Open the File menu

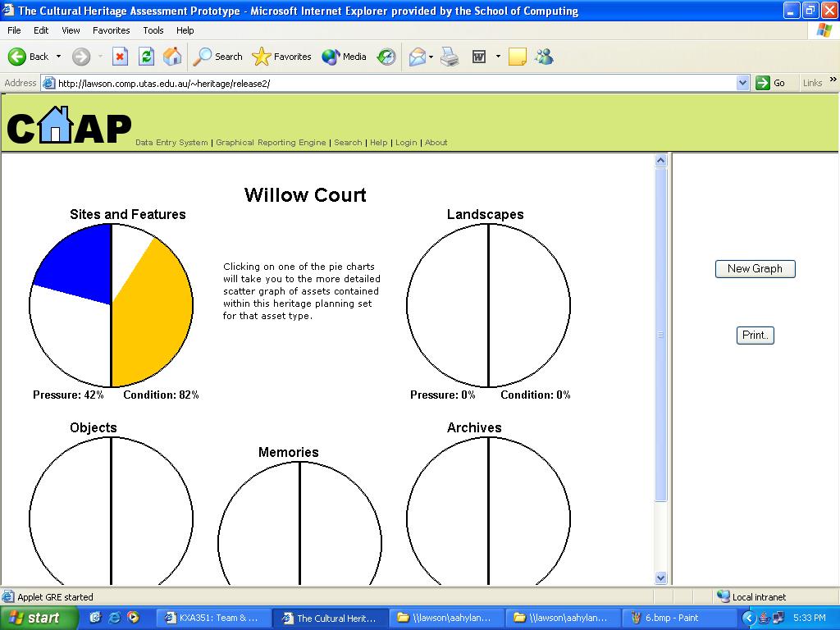click(14, 30)
